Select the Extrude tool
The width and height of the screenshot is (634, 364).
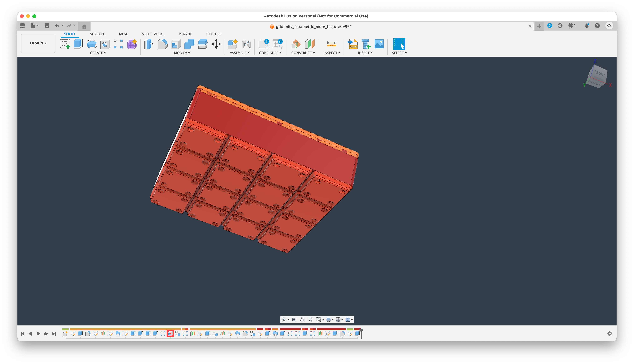coord(78,44)
